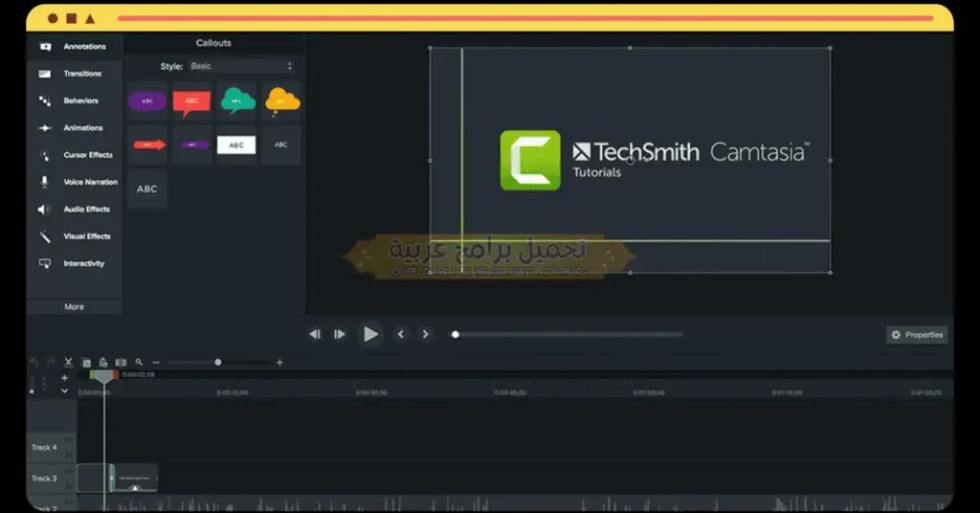980x513 pixels.
Task: Open the Annotations tab
Action: 74,47
